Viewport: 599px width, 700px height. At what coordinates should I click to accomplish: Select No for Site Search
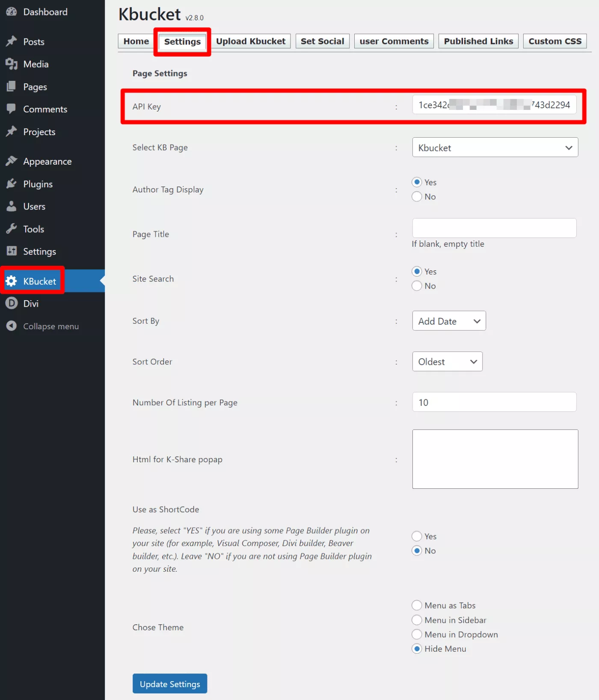[x=417, y=286]
